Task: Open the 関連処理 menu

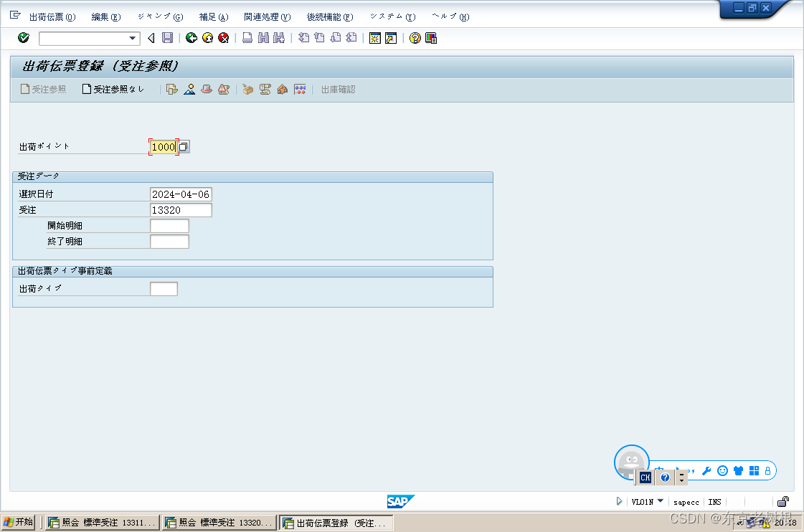Action: coord(267,17)
